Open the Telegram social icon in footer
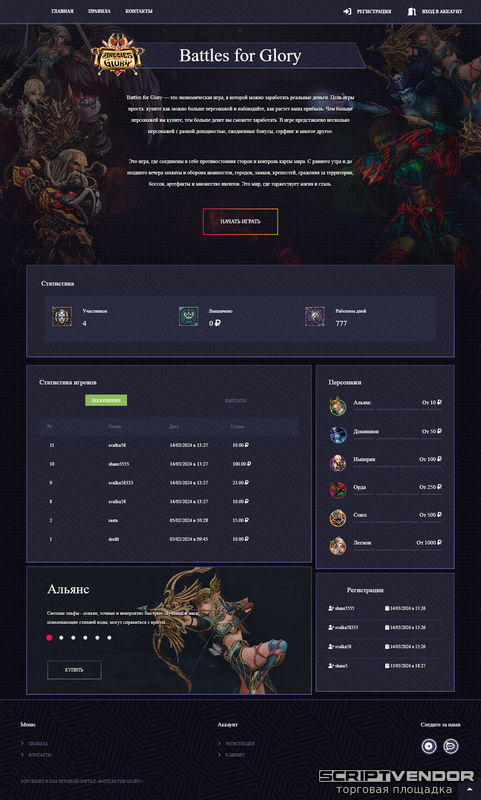Screen dimensions: 481x800 point(429,746)
